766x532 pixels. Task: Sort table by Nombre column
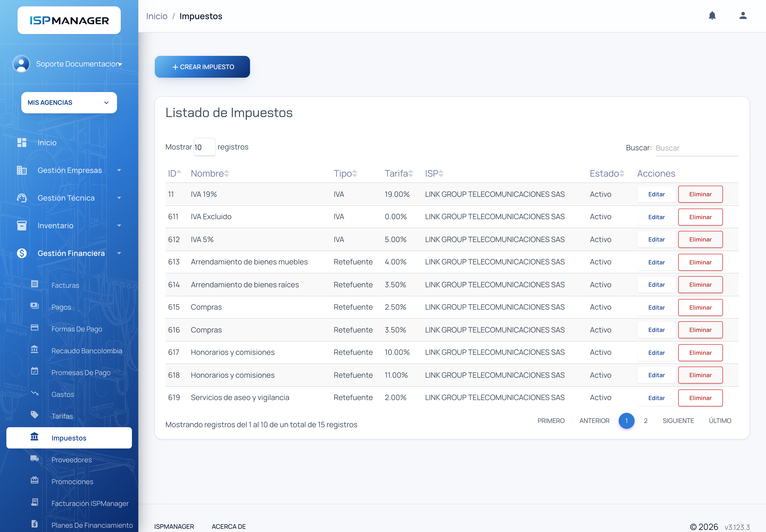tap(210, 173)
